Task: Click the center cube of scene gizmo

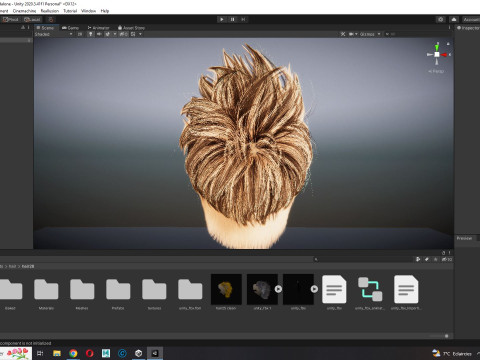Action: (x=437, y=54)
